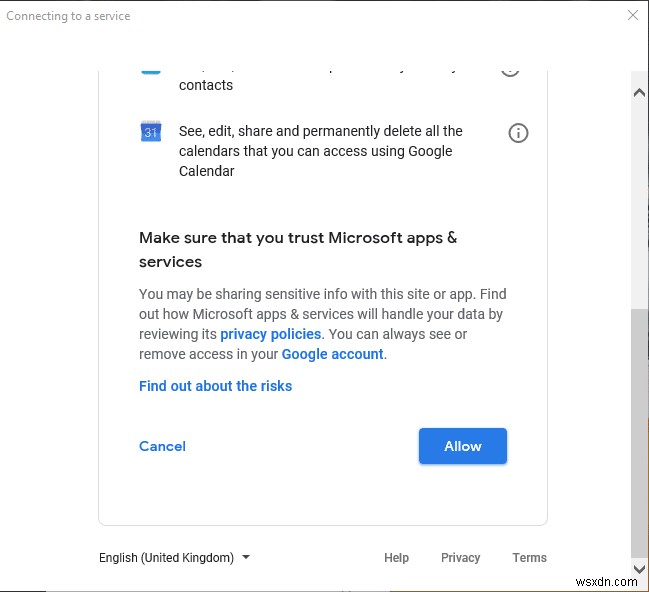649x592 pixels.
Task: Open the privacy policies link
Action: [x=271, y=334]
